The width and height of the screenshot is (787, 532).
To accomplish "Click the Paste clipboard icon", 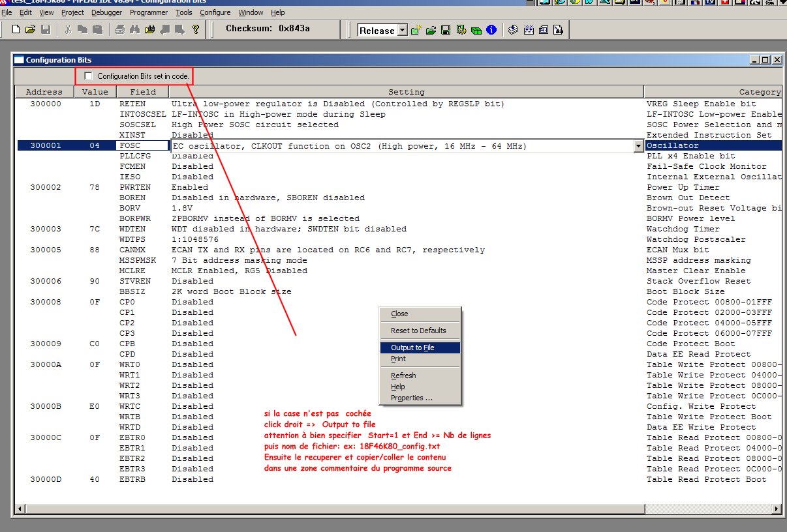I will pos(97,29).
